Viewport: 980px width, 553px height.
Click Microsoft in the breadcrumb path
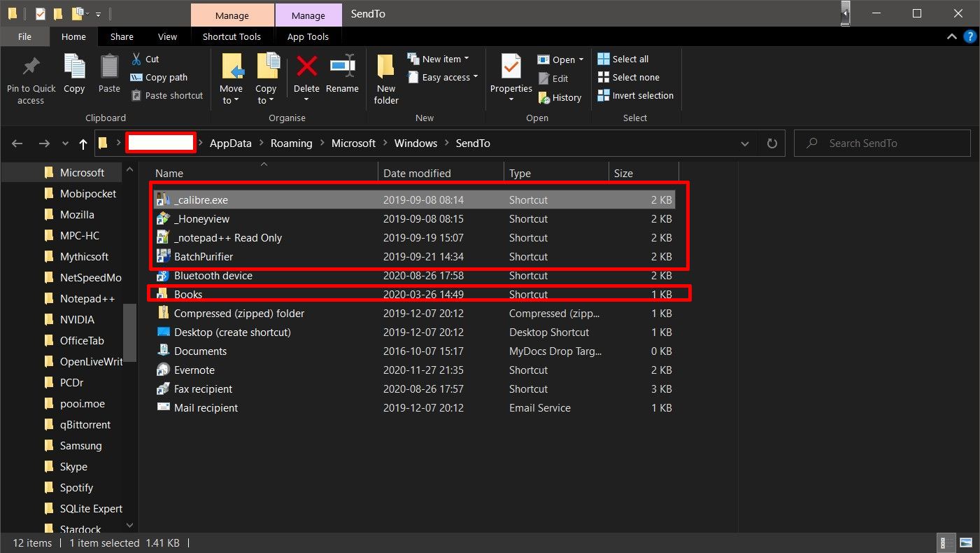[x=353, y=143]
